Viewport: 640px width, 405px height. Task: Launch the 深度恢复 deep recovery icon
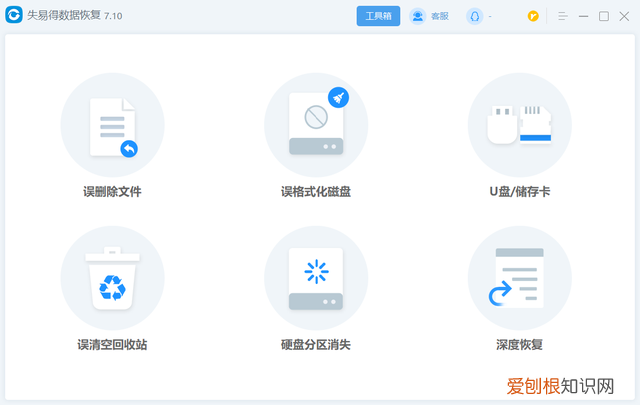click(520, 278)
